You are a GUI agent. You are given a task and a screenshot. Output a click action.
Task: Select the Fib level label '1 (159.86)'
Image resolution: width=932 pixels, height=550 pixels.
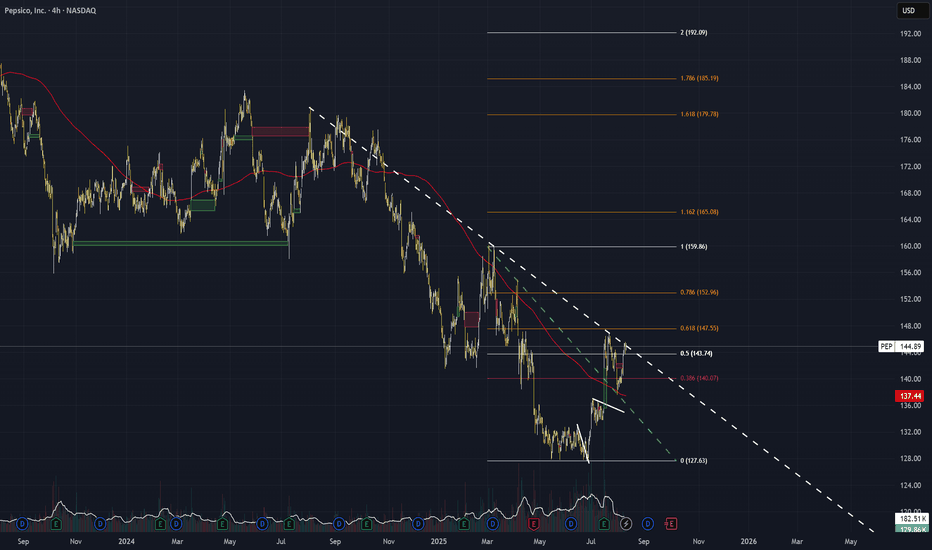point(694,247)
